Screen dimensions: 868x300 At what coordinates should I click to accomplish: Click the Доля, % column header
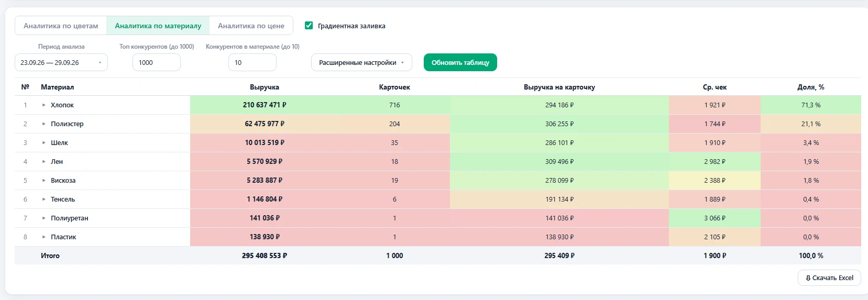(811, 87)
